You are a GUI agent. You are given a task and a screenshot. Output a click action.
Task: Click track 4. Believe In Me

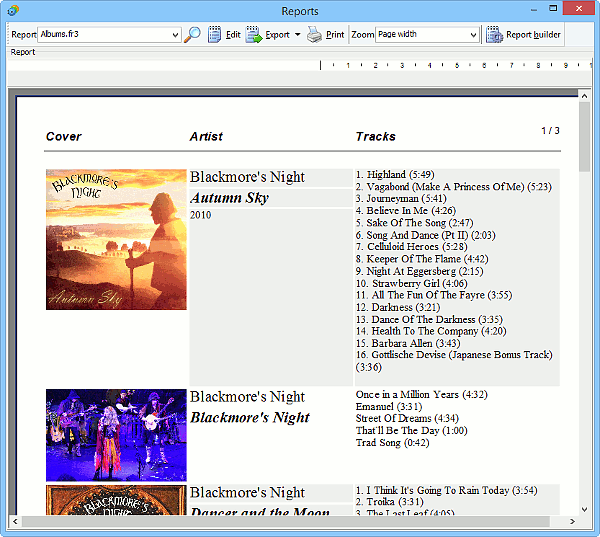pyautogui.click(x=406, y=211)
